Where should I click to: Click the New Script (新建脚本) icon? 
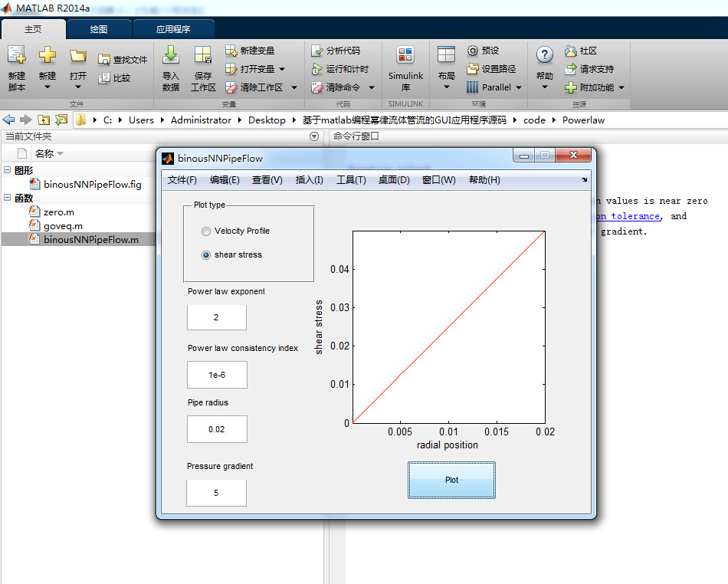17,54
